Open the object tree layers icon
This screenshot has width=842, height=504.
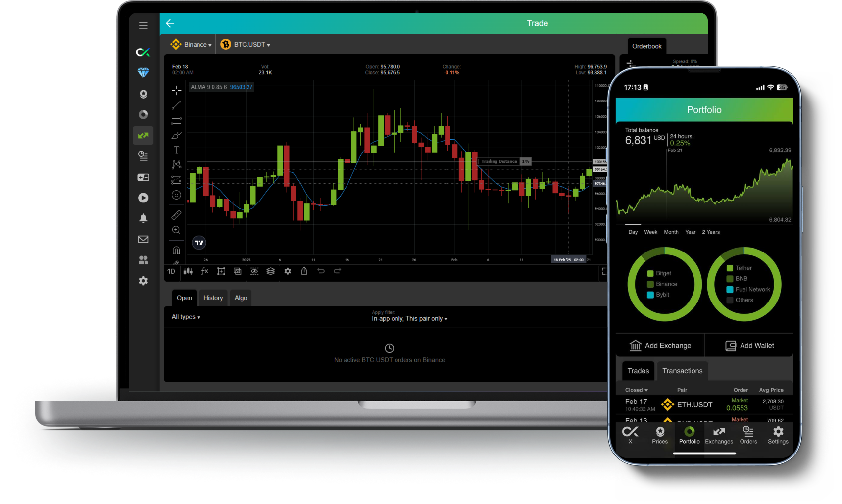point(271,271)
